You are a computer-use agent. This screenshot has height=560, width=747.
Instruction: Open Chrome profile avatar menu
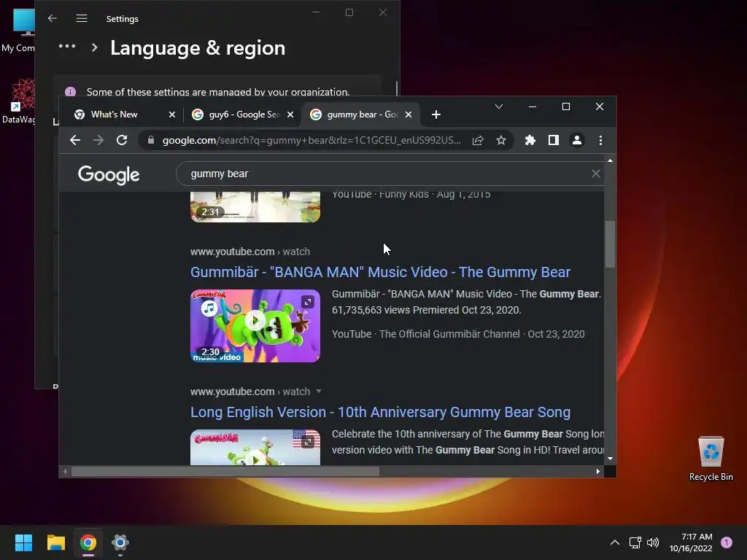coord(576,140)
